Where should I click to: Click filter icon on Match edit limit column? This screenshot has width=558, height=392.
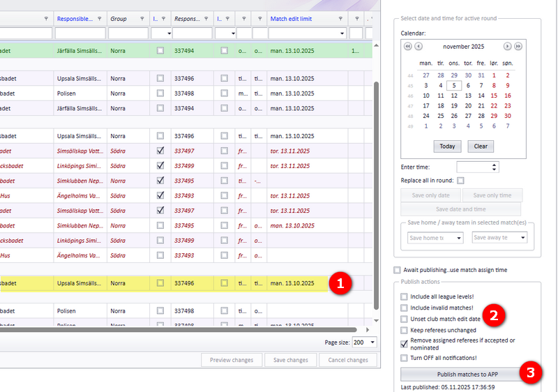(x=340, y=19)
